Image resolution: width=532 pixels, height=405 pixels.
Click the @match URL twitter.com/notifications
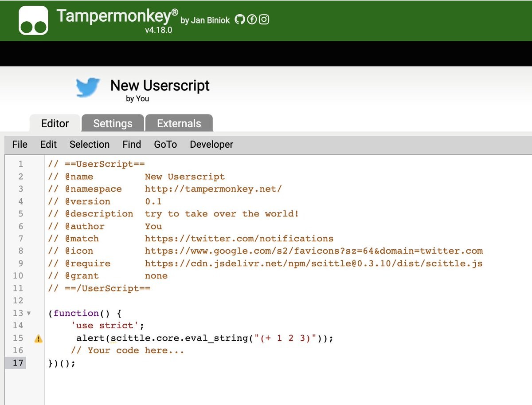tap(239, 239)
